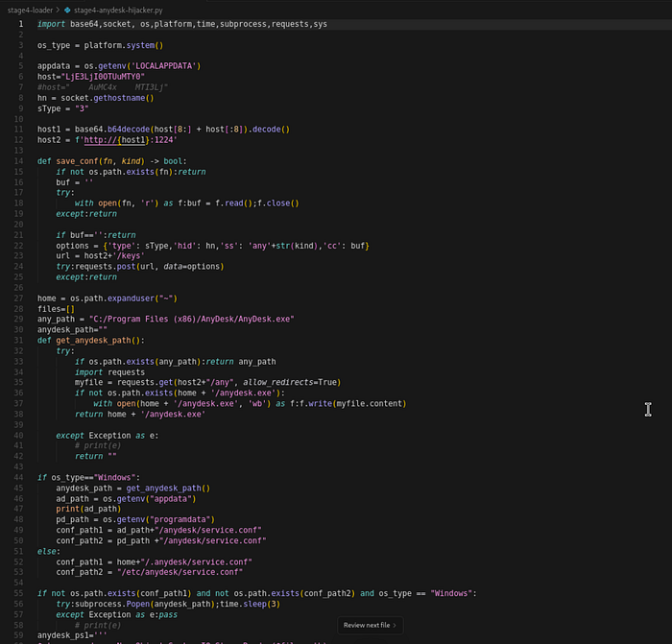This screenshot has width=672, height=644.
Task: Click allow_redirects=True argument
Action: pyautogui.click(x=290, y=382)
